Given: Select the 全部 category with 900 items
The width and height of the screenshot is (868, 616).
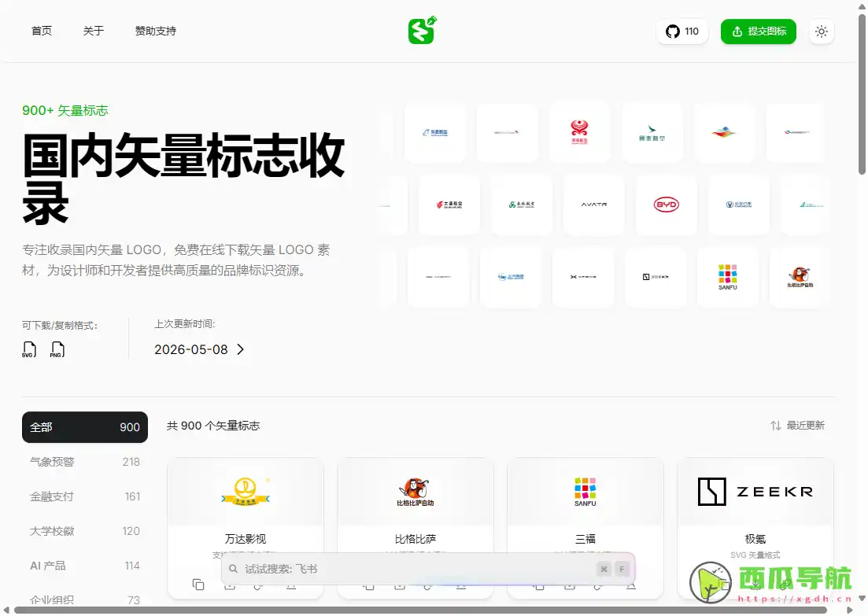Looking at the screenshot, I should coord(85,426).
